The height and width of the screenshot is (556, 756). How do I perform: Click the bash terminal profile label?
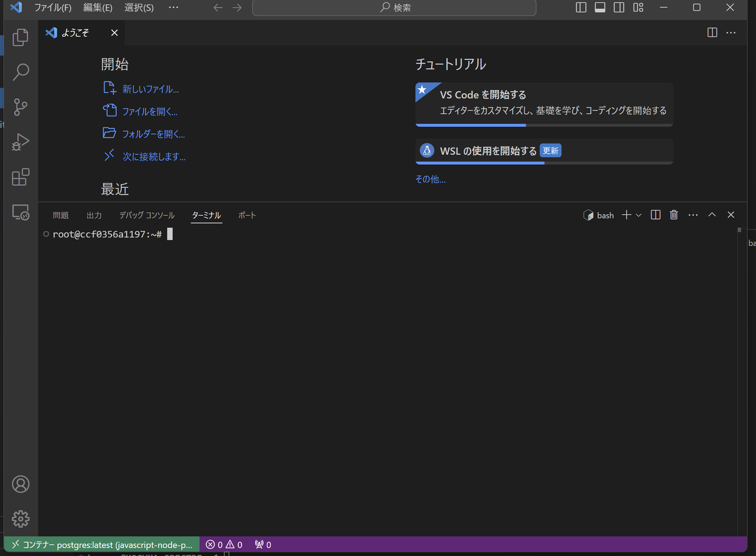pos(598,215)
